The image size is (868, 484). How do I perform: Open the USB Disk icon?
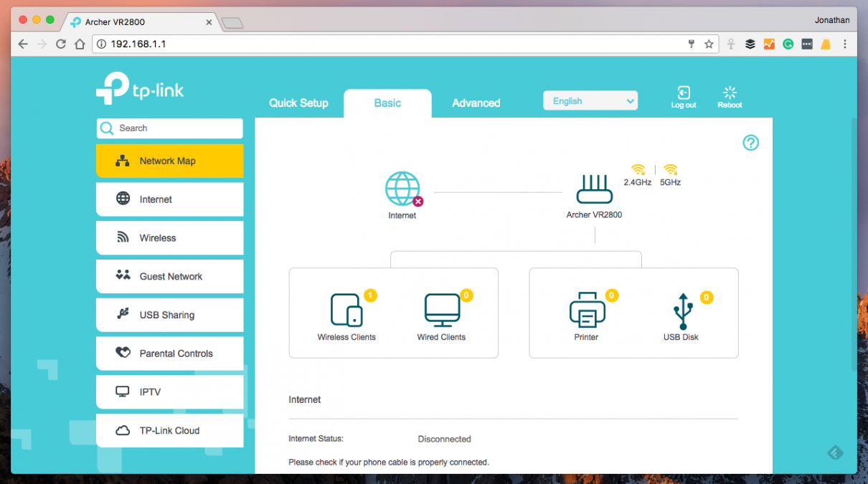click(681, 311)
